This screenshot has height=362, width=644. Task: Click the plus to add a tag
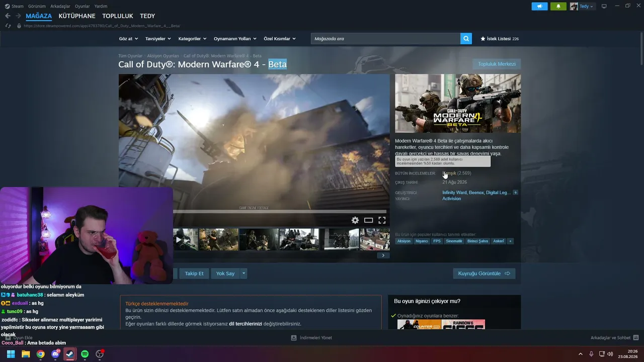click(x=510, y=241)
